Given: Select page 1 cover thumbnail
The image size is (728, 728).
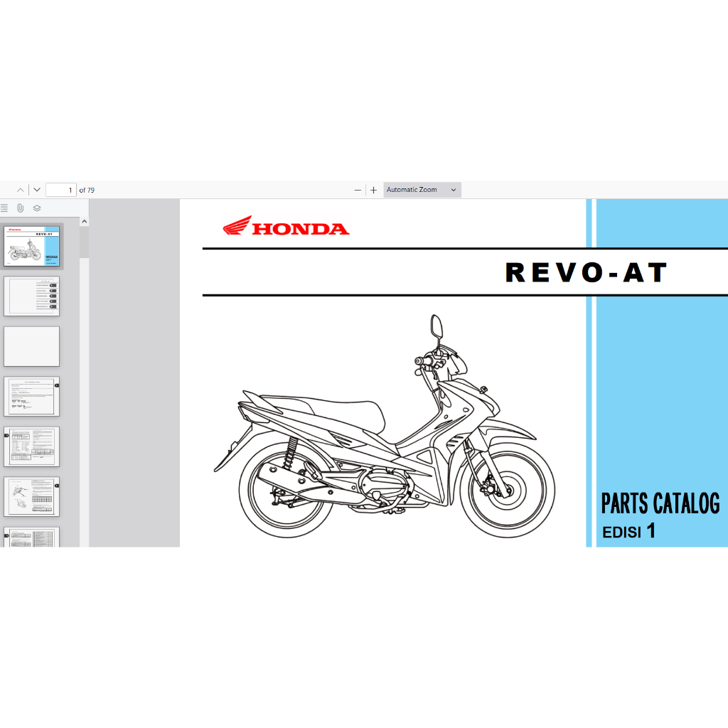Looking at the screenshot, I should point(31,246).
